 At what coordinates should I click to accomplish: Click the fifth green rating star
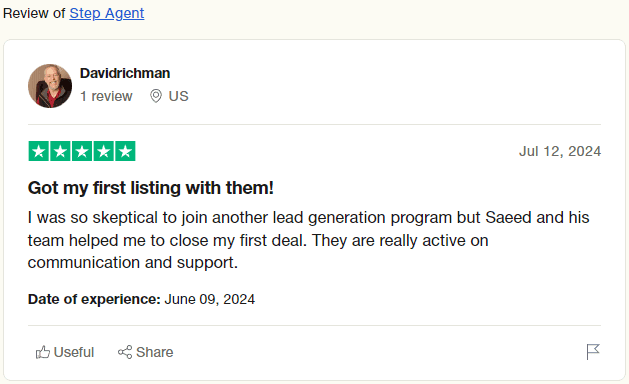tap(126, 151)
